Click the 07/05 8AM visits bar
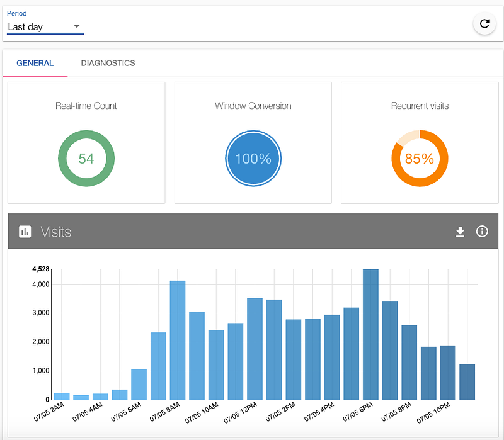This screenshot has width=504, height=440. [178, 341]
